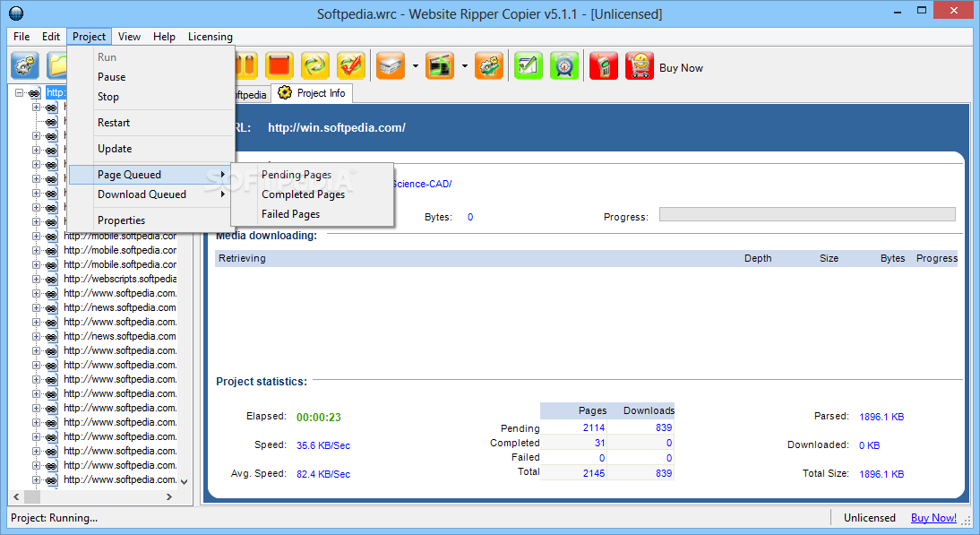Screen dimensions: 980x535
Task: Switch to the Project Info tab
Action: [312, 93]
